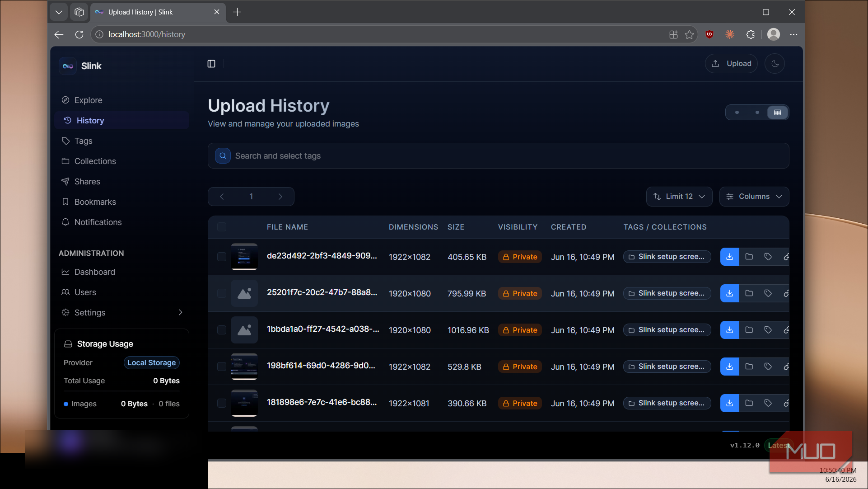
Task: Reload the browser page
Action: click(79, 34)
